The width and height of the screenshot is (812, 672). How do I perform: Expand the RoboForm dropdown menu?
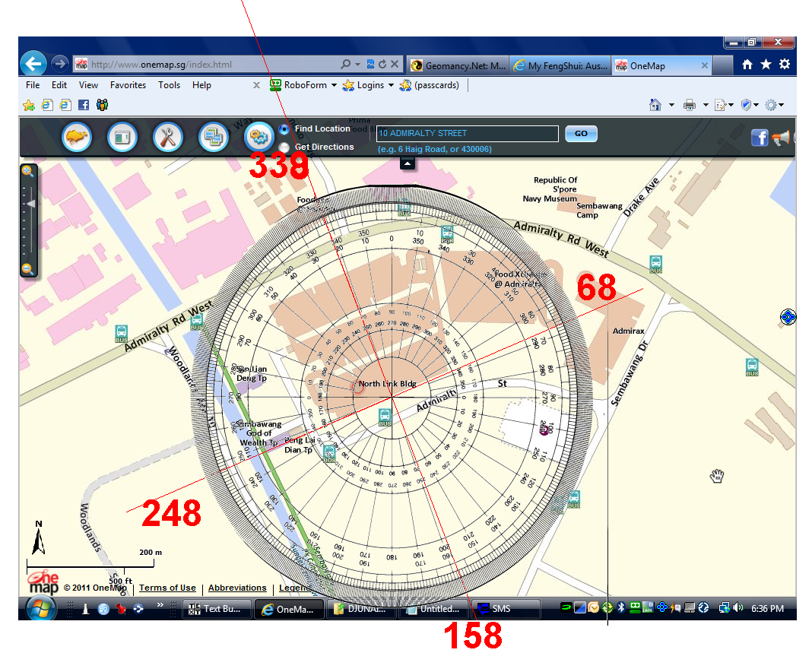coord(333,85)
